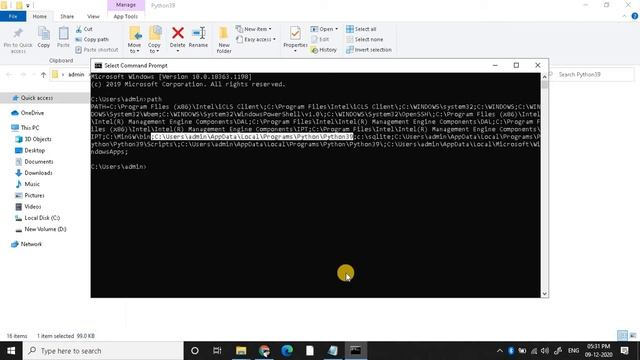The width and height of the screenshot is (640, 360).
Task: Switch to the Home ribbon tab
Action: [40, 16]
